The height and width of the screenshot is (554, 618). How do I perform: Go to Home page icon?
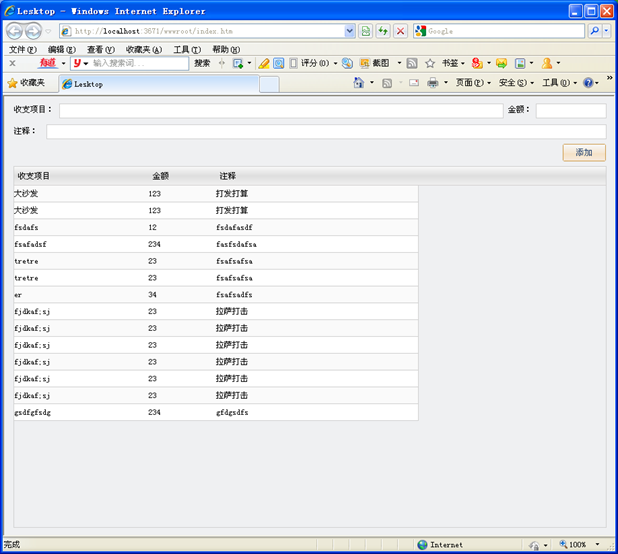(x=359, y=83)
